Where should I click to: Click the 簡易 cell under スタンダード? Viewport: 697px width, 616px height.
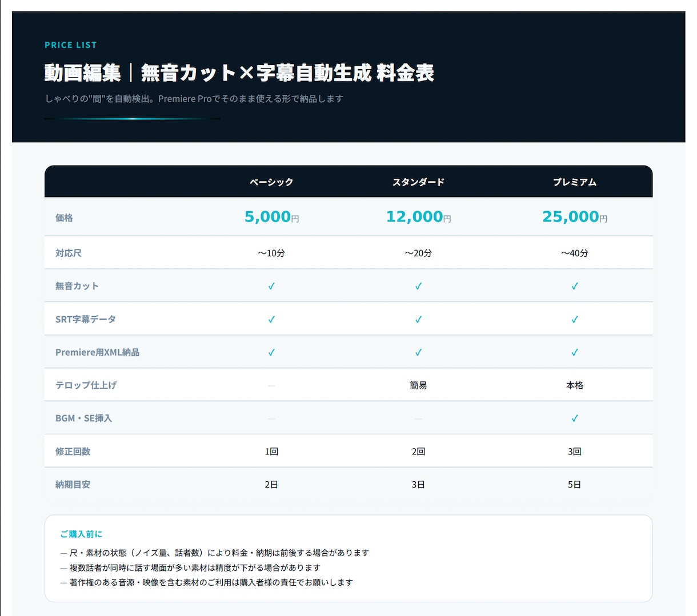(418, 385)
